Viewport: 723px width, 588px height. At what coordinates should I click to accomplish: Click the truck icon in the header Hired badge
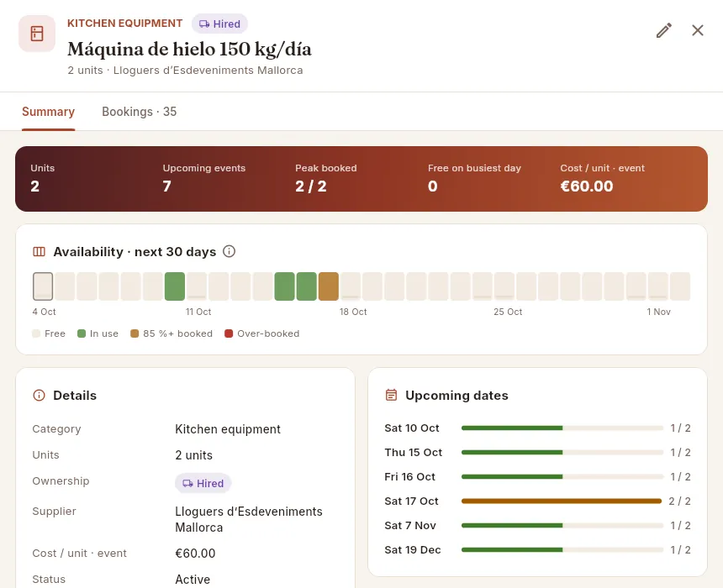pyautogui.click(x=204, y=24)
